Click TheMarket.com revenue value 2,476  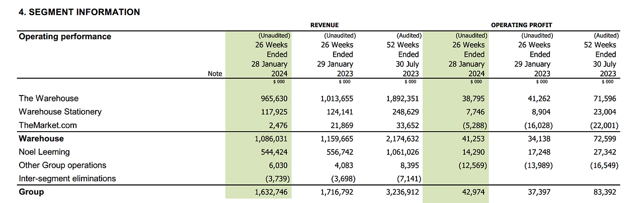(x=277, y=126)
